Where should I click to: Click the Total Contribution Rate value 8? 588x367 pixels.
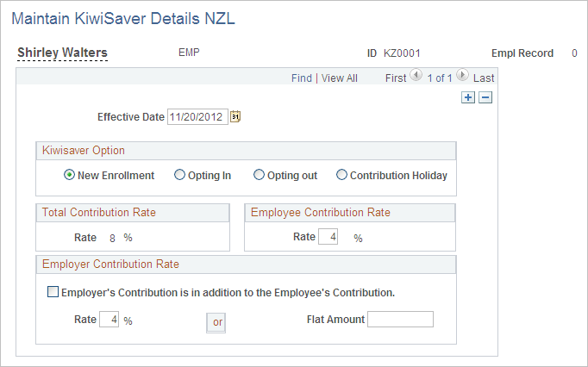(x=112, y=238)
